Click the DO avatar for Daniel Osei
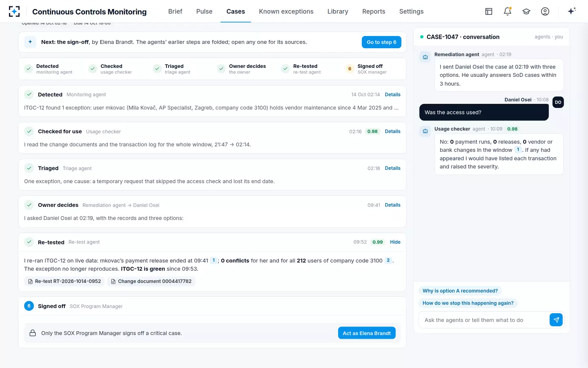 click(558, 102)
